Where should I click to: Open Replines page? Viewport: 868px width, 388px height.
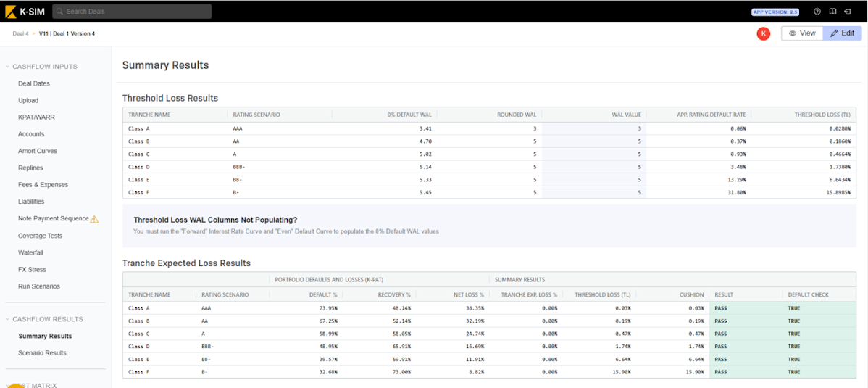click(30, 168)
